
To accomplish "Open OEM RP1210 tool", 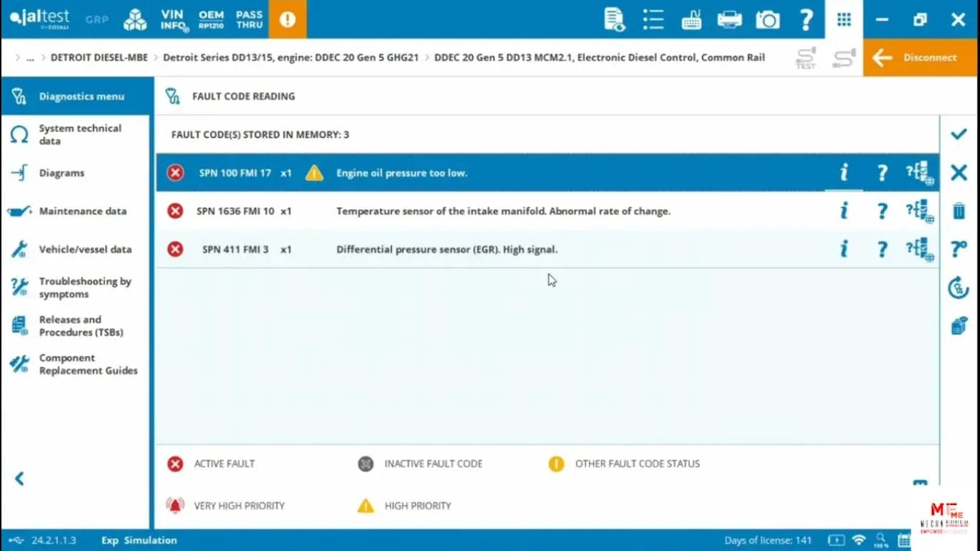I will pos(212,19).
